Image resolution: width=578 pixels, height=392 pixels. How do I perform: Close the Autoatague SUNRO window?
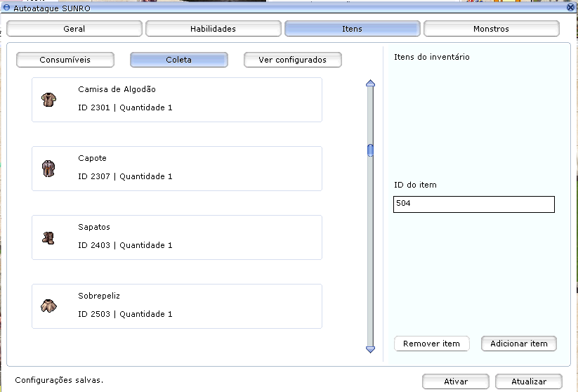tap(570, 7)
